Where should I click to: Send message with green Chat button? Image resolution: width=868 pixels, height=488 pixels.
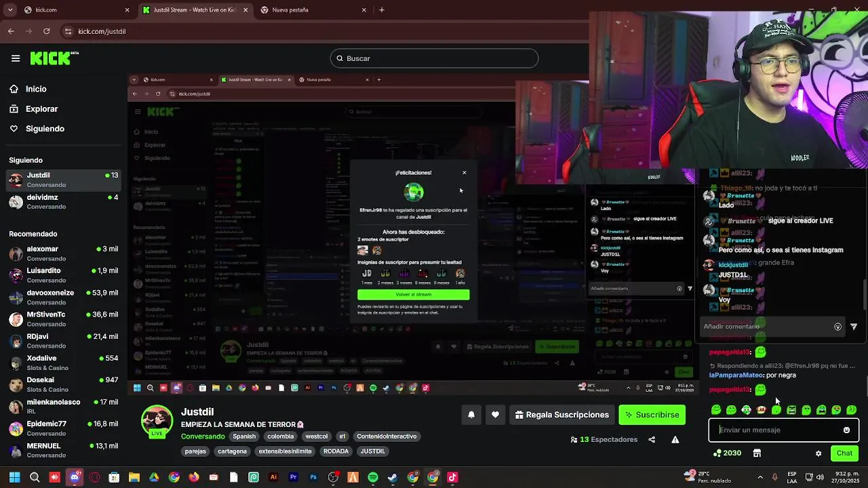(844, 453)
